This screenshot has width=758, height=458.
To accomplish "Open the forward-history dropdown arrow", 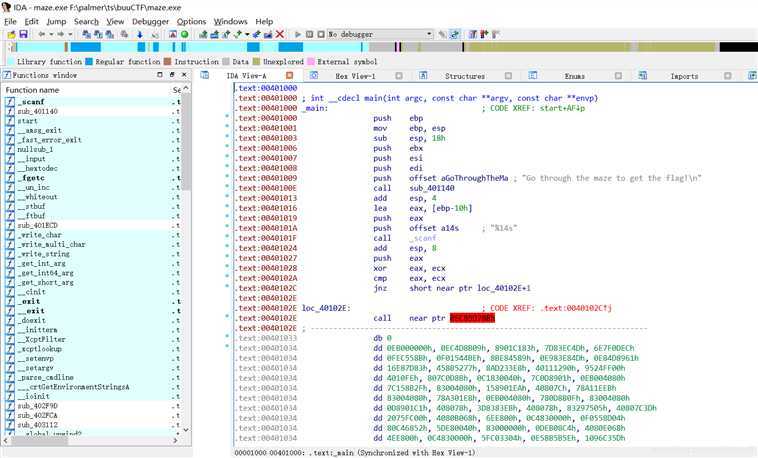I will tap(70, 34).
